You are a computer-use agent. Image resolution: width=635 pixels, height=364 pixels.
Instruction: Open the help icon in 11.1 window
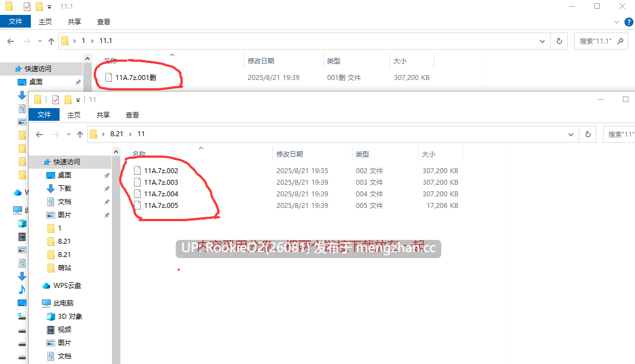coord(629,22)
